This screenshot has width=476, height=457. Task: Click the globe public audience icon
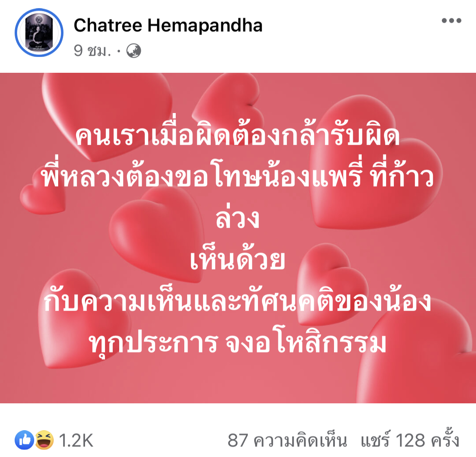tap(133, 51)
